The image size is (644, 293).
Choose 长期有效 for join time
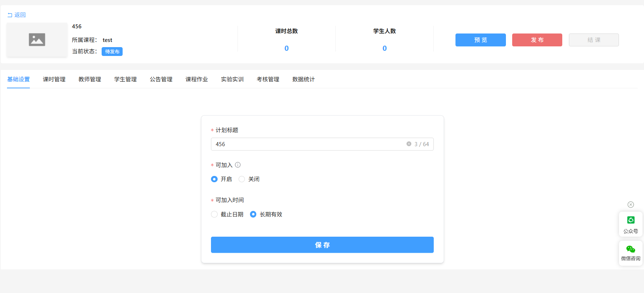[x=253, y=214]
